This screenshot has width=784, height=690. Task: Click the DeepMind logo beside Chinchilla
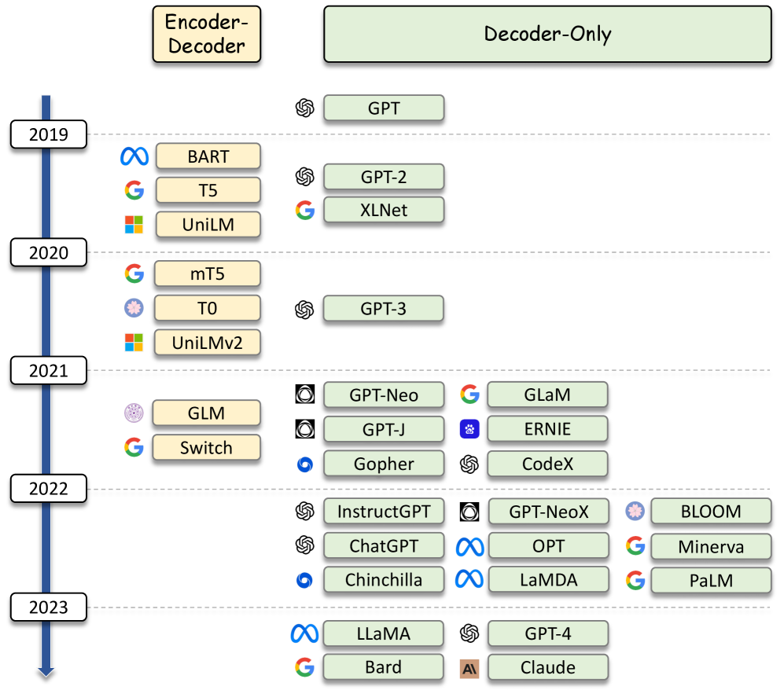pos(304,580)
